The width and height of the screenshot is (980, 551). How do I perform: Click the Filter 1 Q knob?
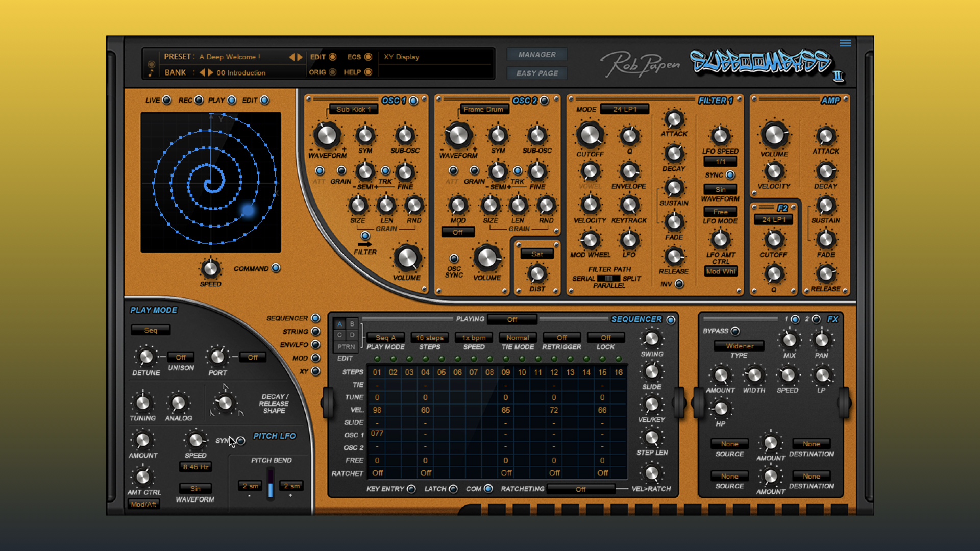pos(629,136)
